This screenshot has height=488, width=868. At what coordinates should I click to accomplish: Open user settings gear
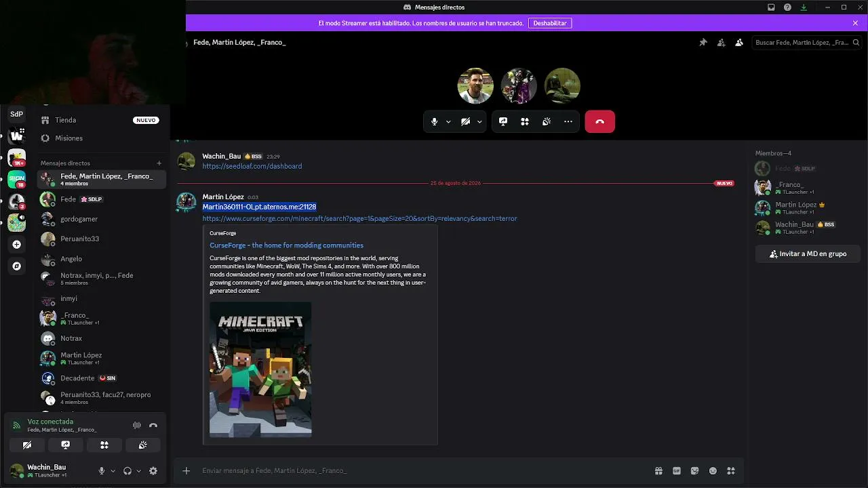click(x=153, y=471)
